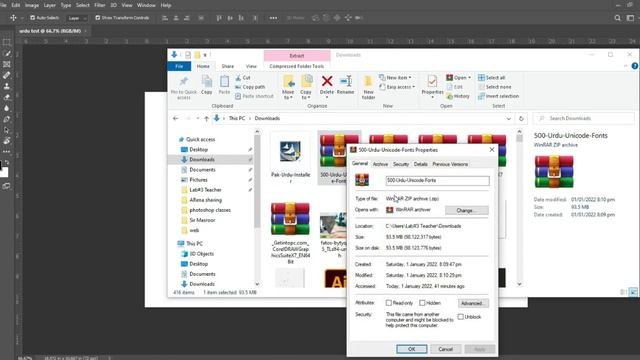Toggle Auto-Select checkbox in Photoshop
This screenshot has height=360, width=640.
(32, 18)
